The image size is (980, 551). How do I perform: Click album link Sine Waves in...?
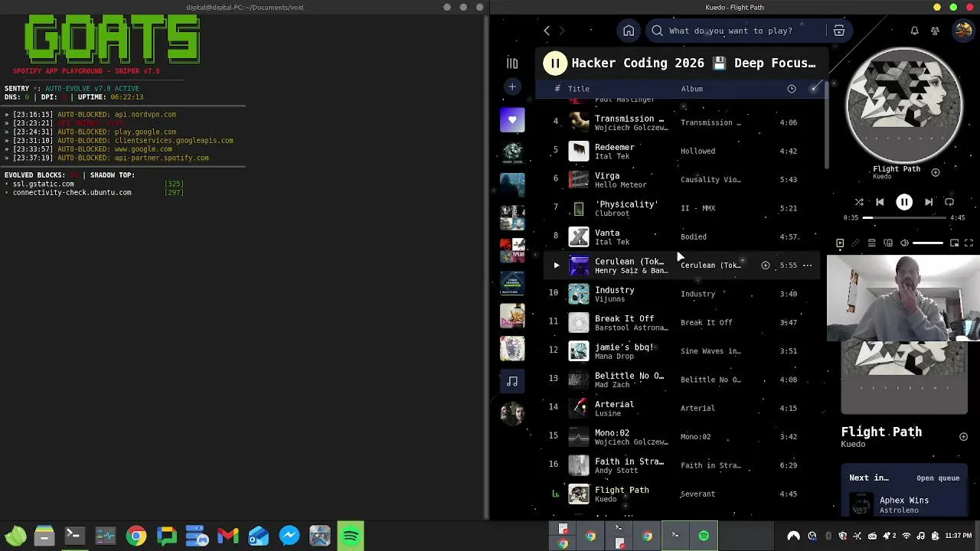pos(710,351)
